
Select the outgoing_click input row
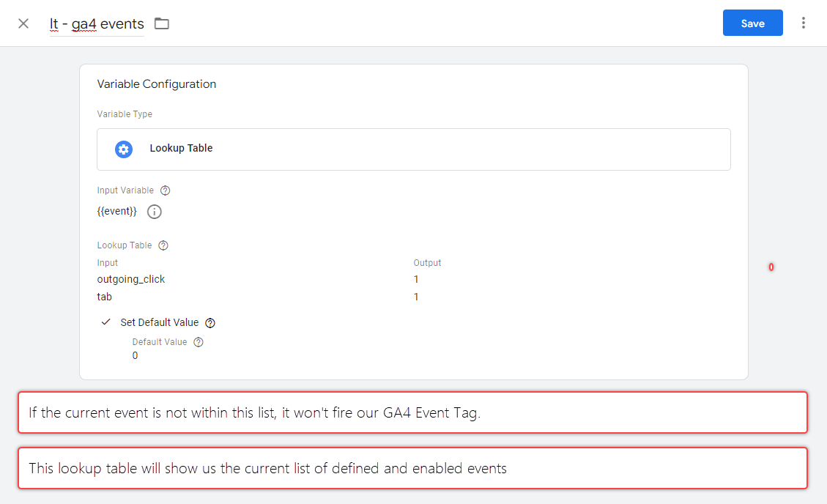click(131, 279)
